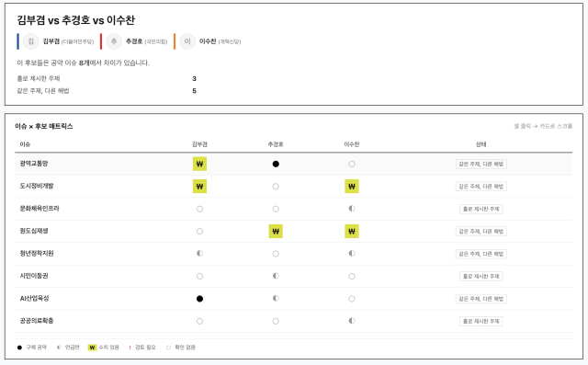
Task: Click '같은 주제, 다른 해법' summary count row
Action: click(107, 91)
